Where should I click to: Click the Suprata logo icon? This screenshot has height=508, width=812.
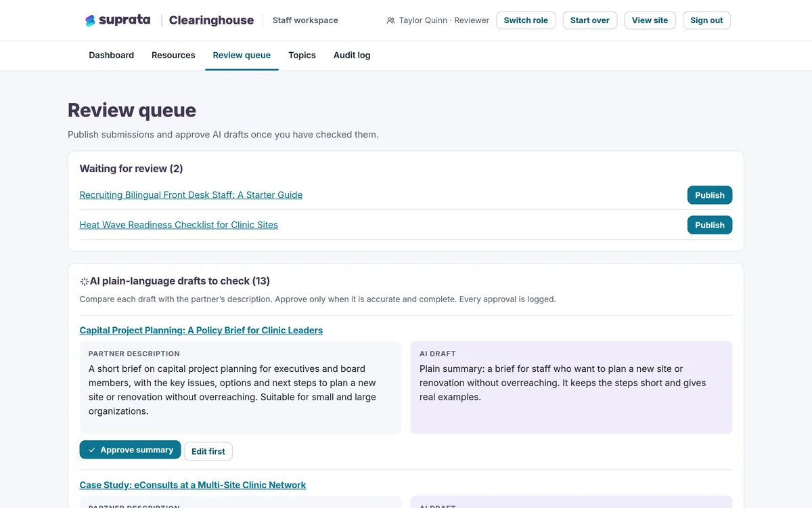pos(90,20)
